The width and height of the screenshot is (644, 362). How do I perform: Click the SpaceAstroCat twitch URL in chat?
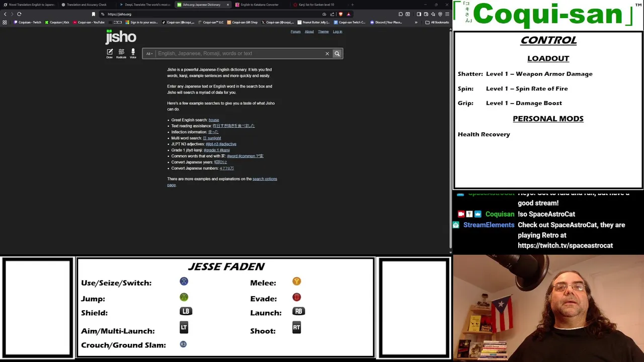[565, 246]
